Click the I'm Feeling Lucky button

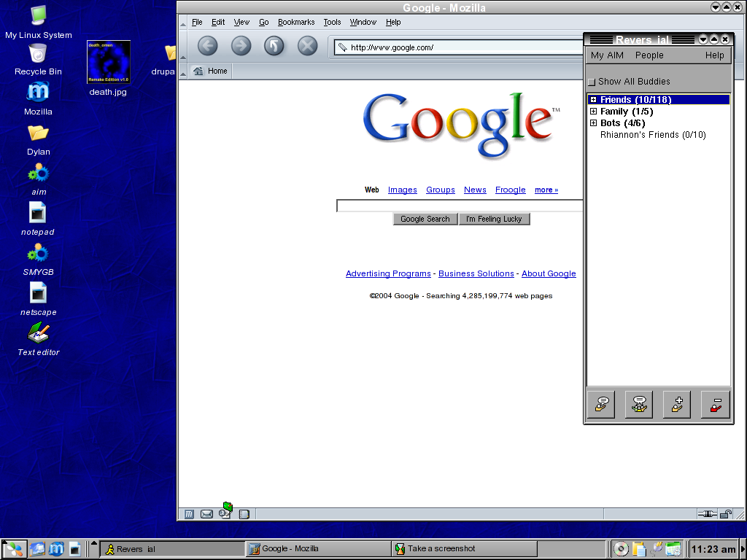click(494, 219)
